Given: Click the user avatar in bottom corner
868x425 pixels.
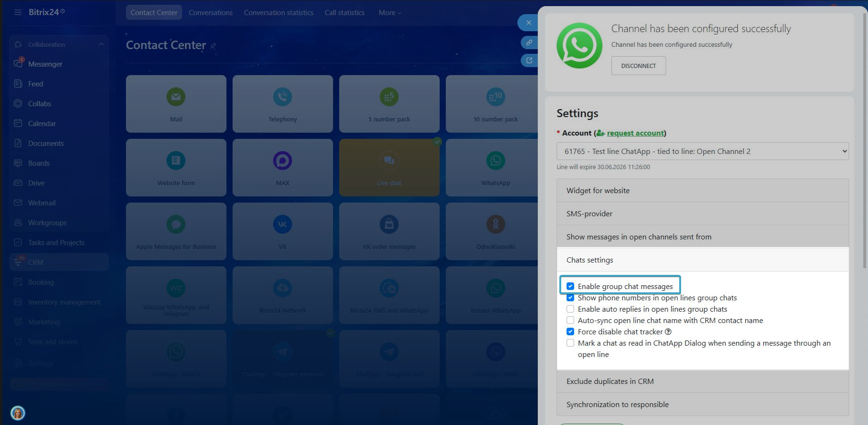Looking at the screenshot, I should point(18,413).
